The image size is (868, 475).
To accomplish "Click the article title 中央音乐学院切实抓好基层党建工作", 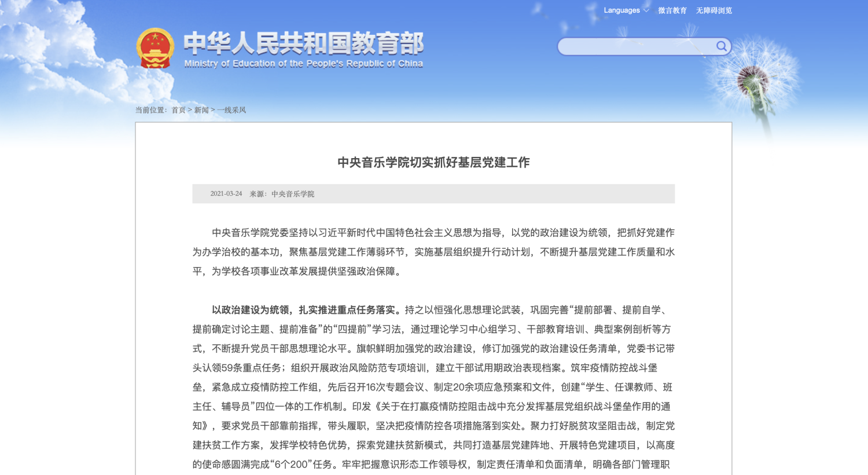I will tap(433, 162).
